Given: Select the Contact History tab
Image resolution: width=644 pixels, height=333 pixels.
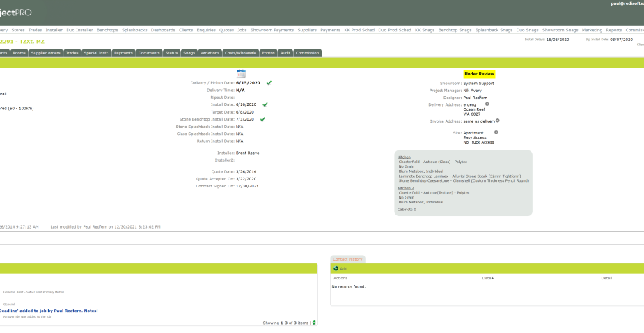Looking at the screenshot, I should pyautogui.click(x=347, y=259).
